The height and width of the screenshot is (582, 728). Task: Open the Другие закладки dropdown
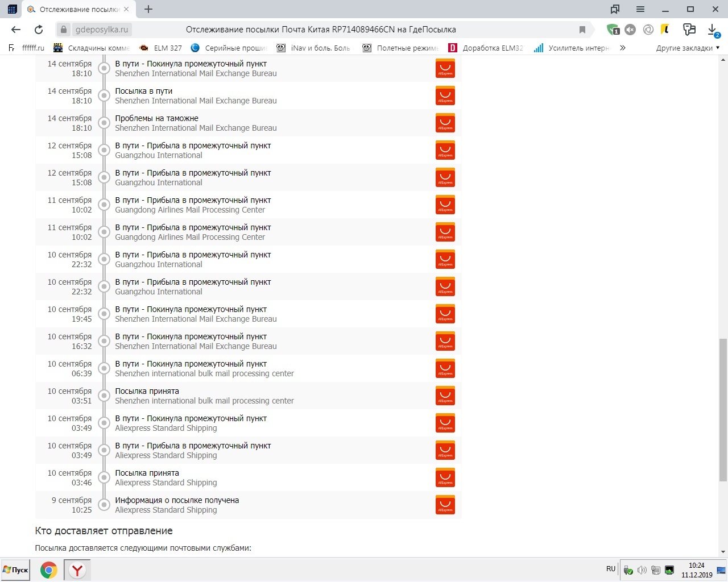tap(688, 48)
